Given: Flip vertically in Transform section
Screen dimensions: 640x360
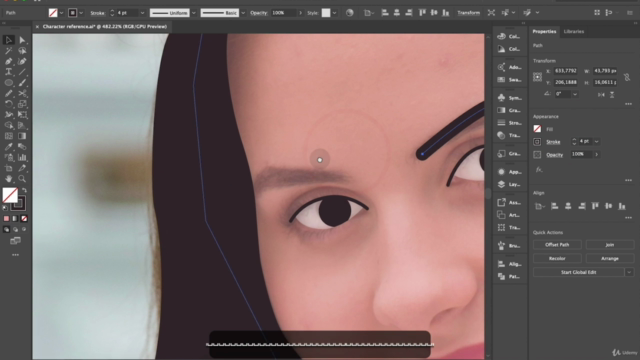Looking at the screenshot, I should click(x=612, y=94).
